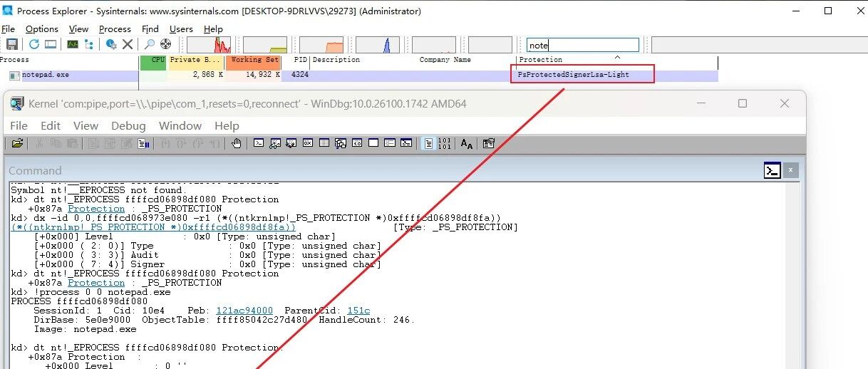Toggle Source Mode Off (101) icon
868x369 pixels.
[445, 143]
